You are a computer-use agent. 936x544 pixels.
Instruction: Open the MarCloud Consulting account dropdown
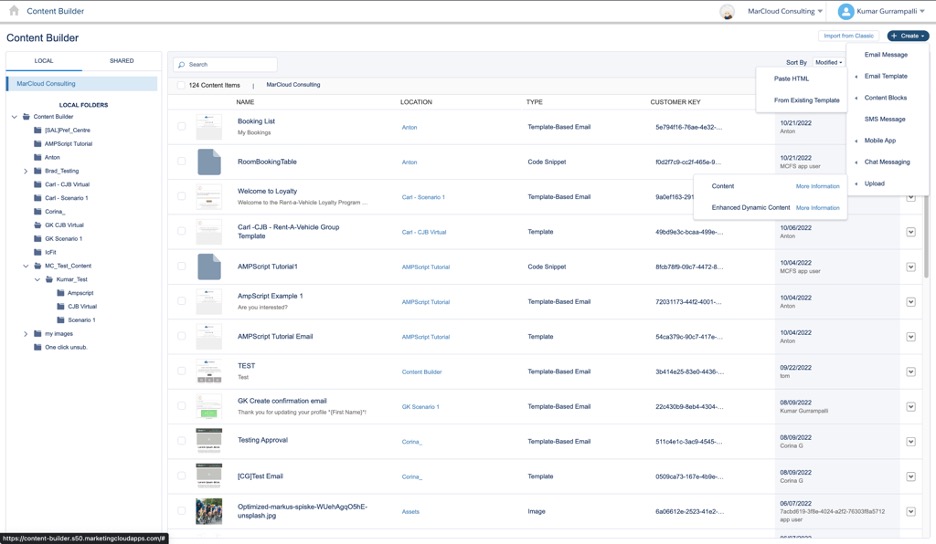785,11
